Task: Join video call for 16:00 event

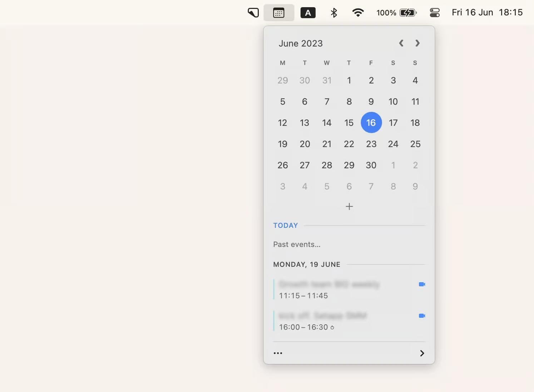Action: point(422,316)
